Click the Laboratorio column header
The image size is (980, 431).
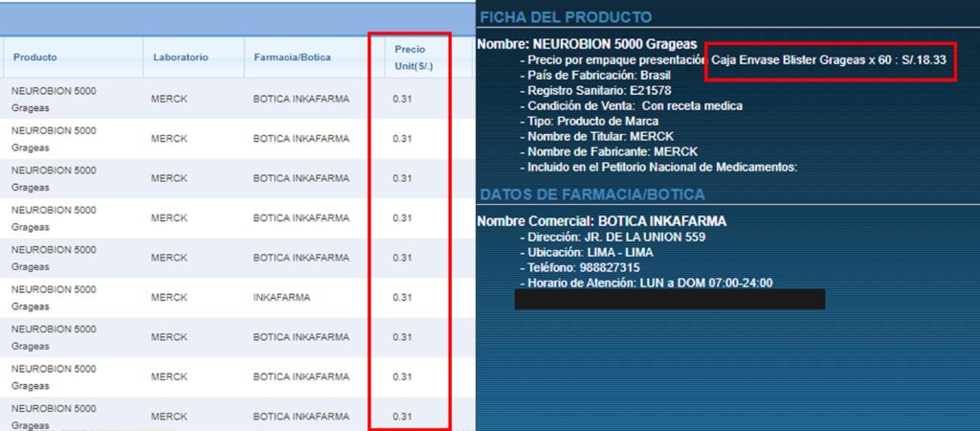181,57
